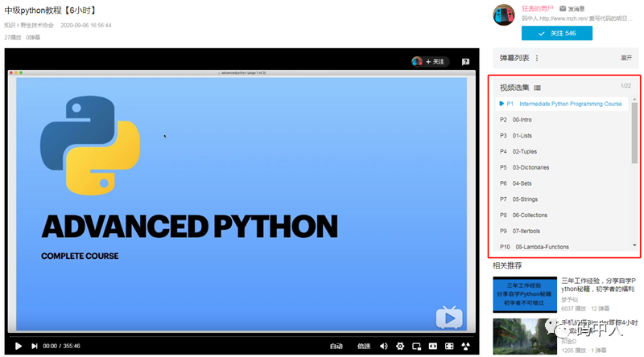Click episode list scrollbar thumb
Viewport: 644px width, 357px height.
(634, 133)
